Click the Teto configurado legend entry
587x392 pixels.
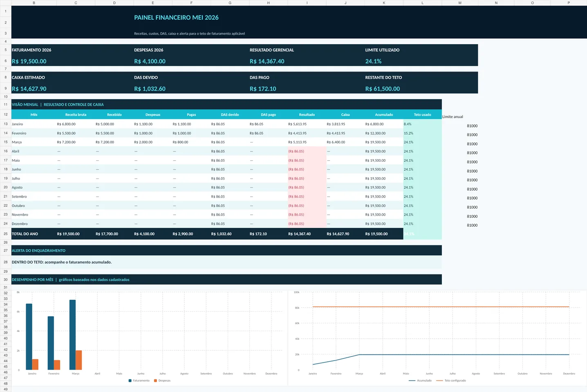coord(451,381)
